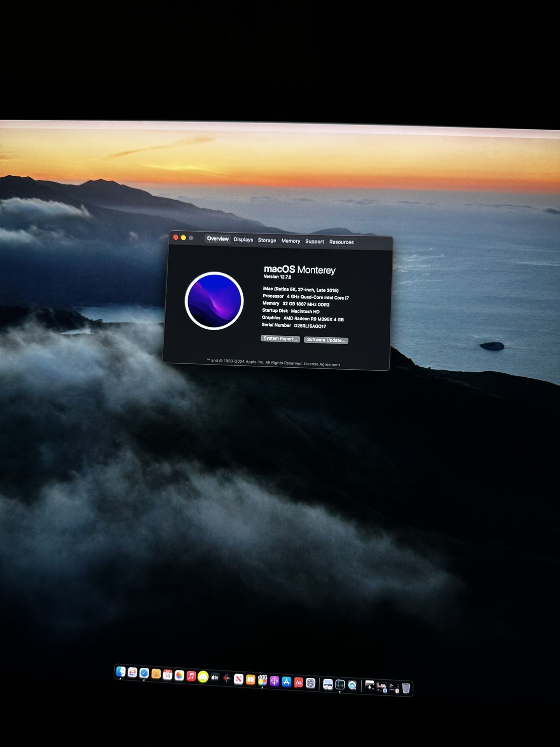
Task: Open Finder from the Dock
Action: point(121,672)
